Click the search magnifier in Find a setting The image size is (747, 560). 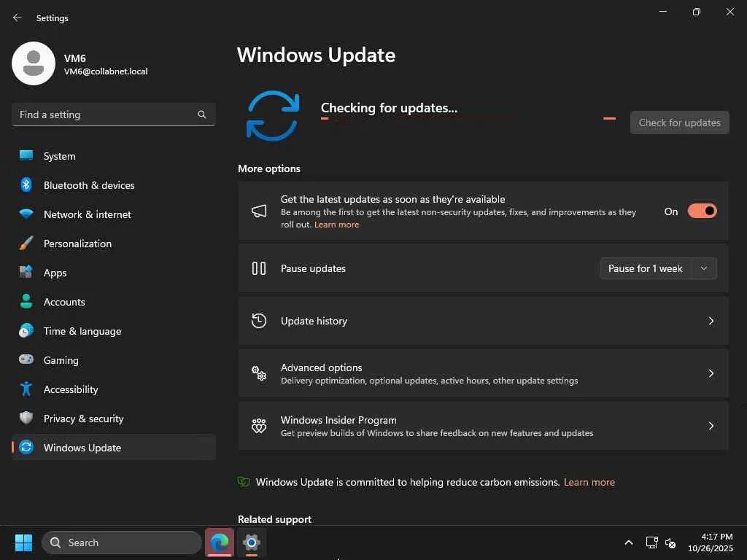point(202,114)
